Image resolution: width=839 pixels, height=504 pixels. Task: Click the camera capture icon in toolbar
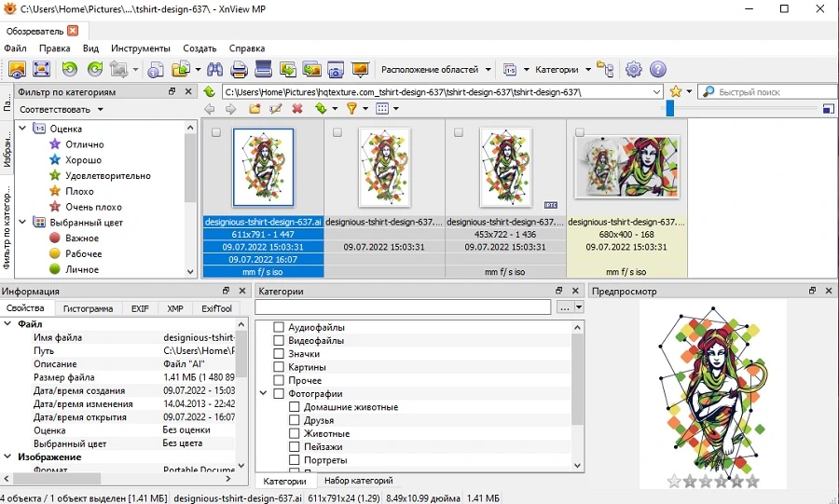coord(336,70)
